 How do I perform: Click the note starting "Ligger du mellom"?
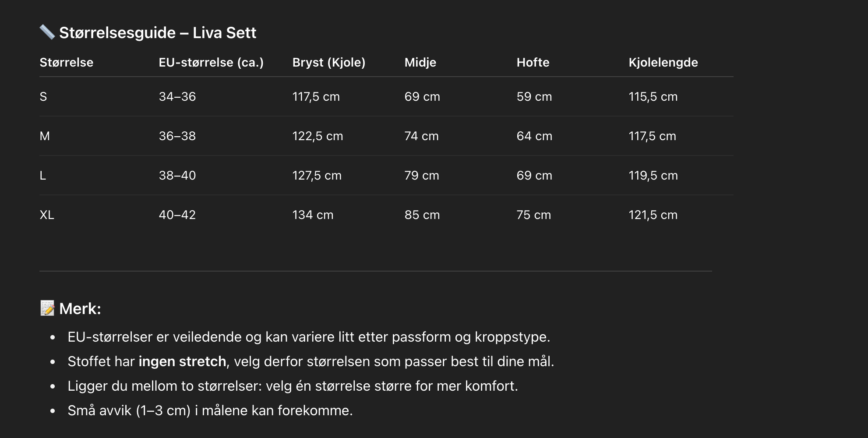pos(293,386)
